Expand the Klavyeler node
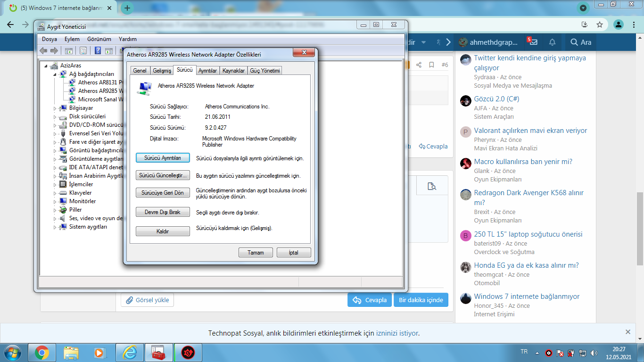This screenshot has width=644, height=362. pos(55,193)
